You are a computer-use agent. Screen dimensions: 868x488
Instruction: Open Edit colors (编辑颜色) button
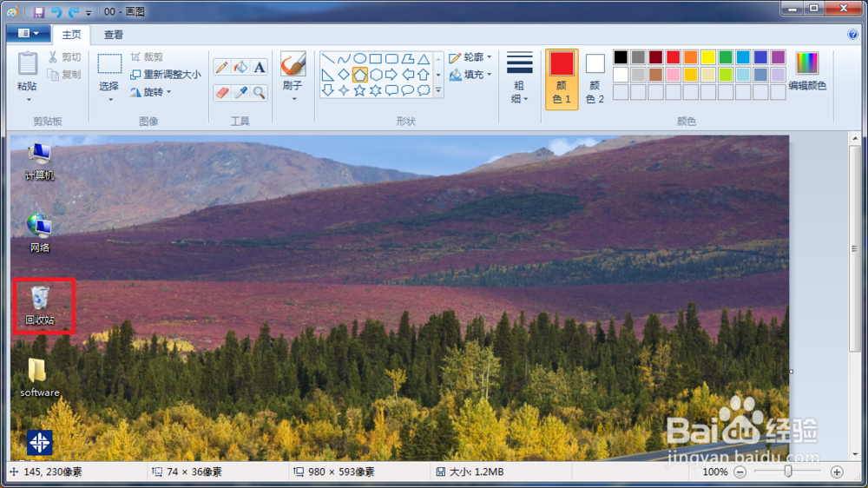(807, 71)
